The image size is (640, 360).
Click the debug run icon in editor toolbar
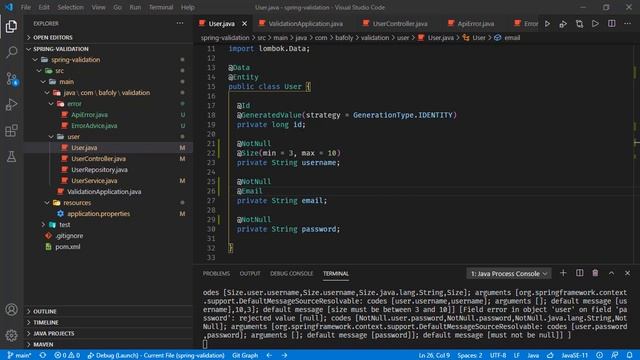click(563, 24)
